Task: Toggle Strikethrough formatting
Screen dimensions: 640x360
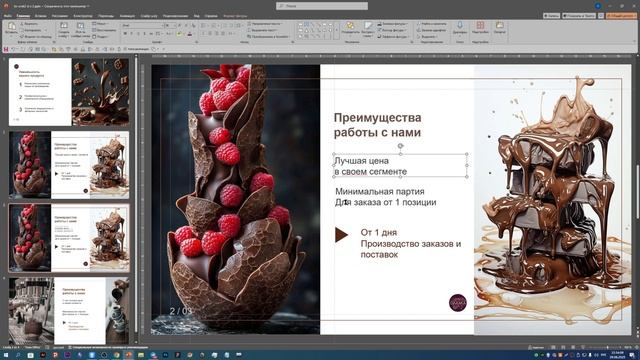Action: [151, 33]
